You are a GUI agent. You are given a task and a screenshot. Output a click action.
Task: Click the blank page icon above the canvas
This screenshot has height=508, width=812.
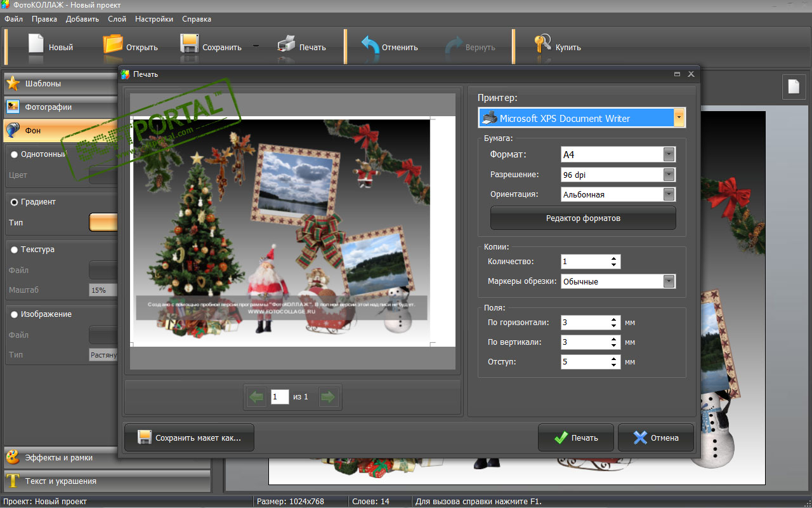click(x=794, y=87)
